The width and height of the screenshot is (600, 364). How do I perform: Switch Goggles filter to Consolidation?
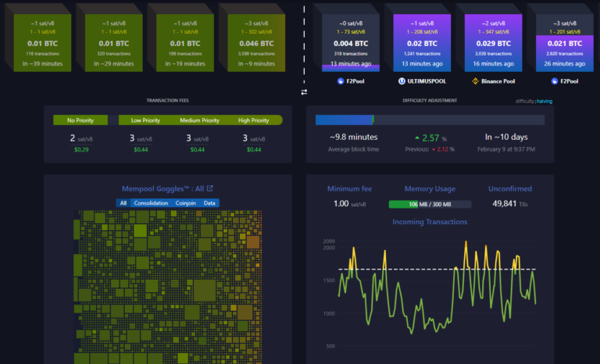coord(151,203)
